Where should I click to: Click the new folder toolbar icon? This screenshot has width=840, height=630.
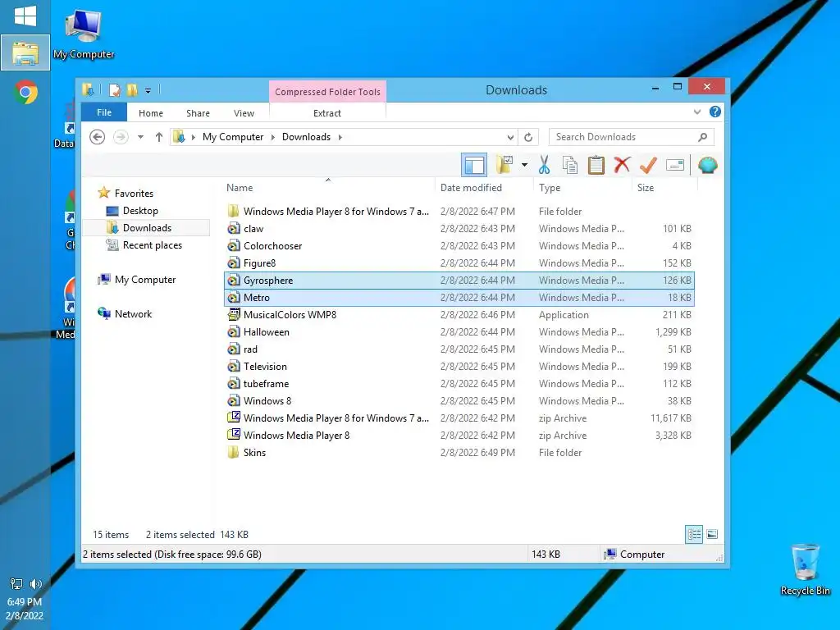tap(504, 165)
